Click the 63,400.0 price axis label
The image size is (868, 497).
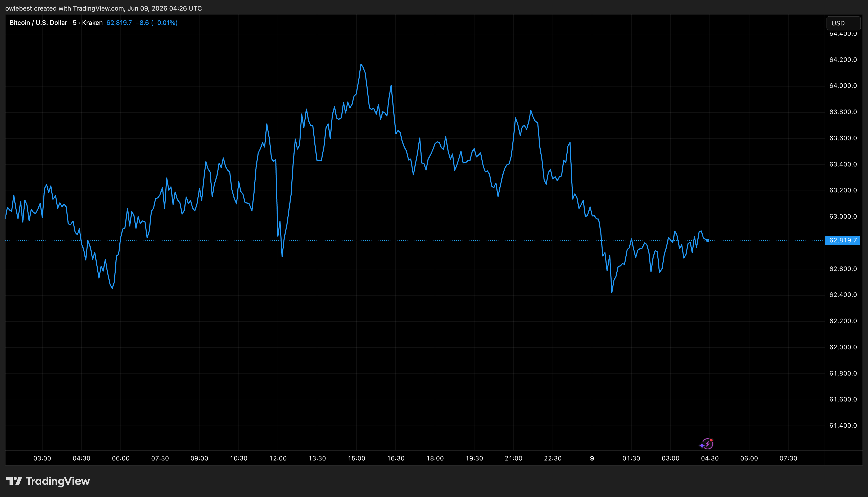(843, 164)
